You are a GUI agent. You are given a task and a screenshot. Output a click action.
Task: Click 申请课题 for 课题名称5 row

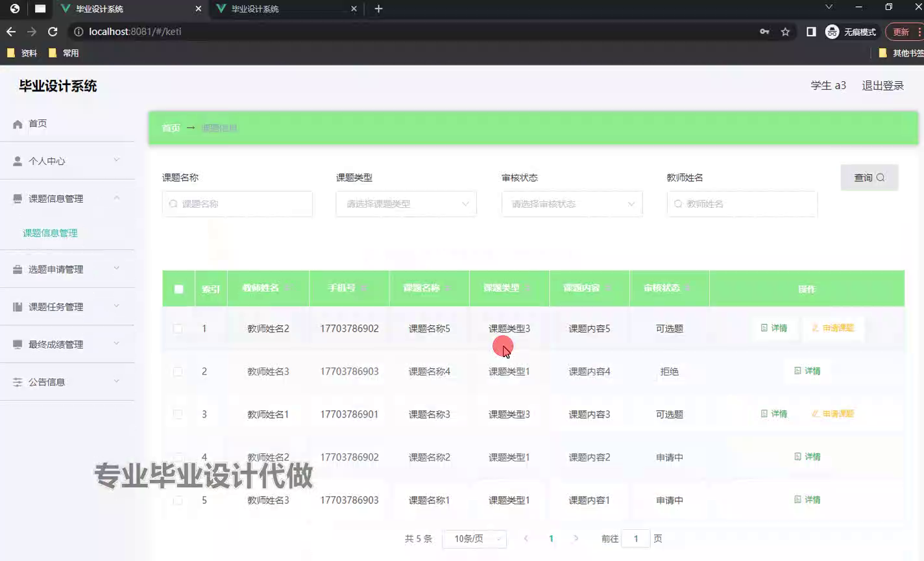[833, 328]
